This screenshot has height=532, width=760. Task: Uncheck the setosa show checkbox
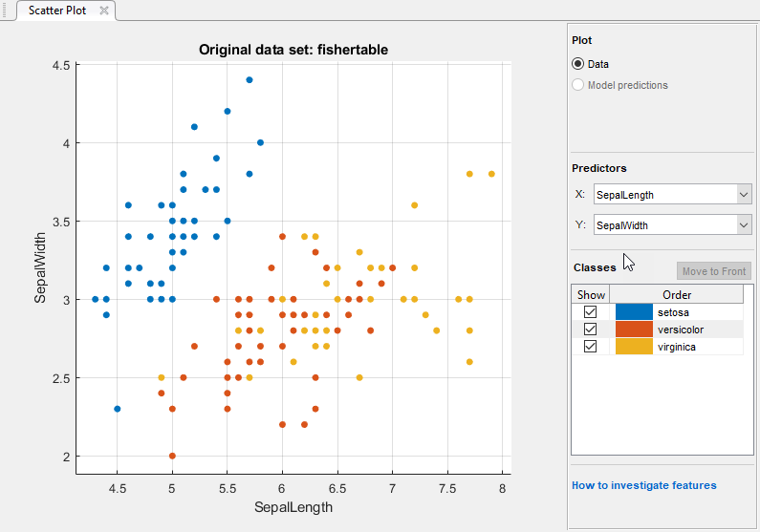click(x=590, y=311)
